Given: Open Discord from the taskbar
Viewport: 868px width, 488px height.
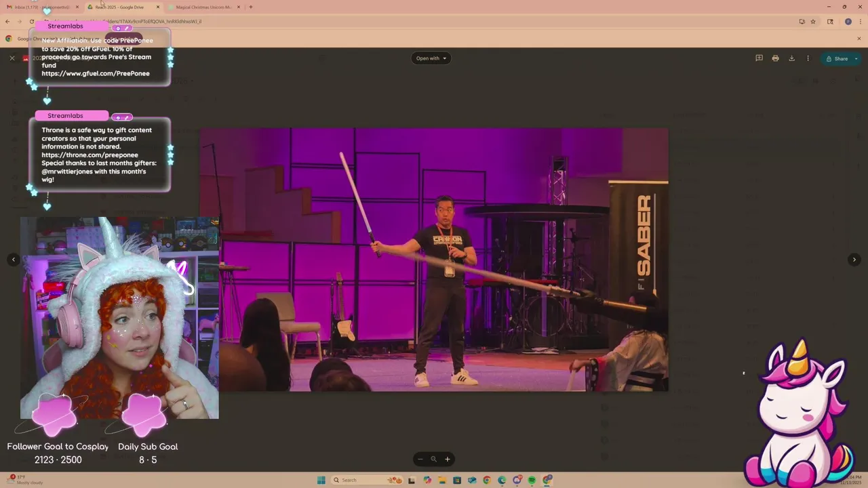Looking at the screenshot, I should [517, 480].
